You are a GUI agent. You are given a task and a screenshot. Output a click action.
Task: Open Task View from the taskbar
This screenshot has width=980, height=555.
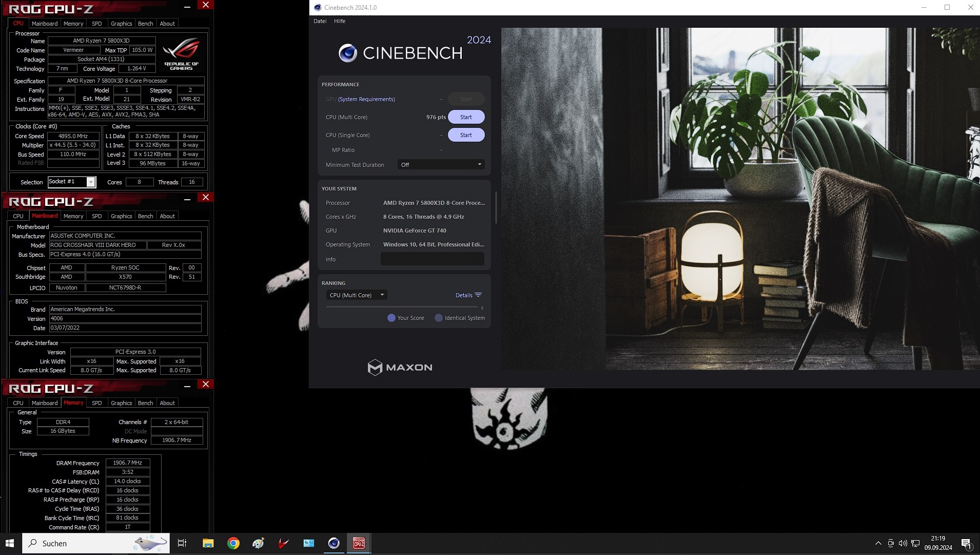tap(182, 543)
